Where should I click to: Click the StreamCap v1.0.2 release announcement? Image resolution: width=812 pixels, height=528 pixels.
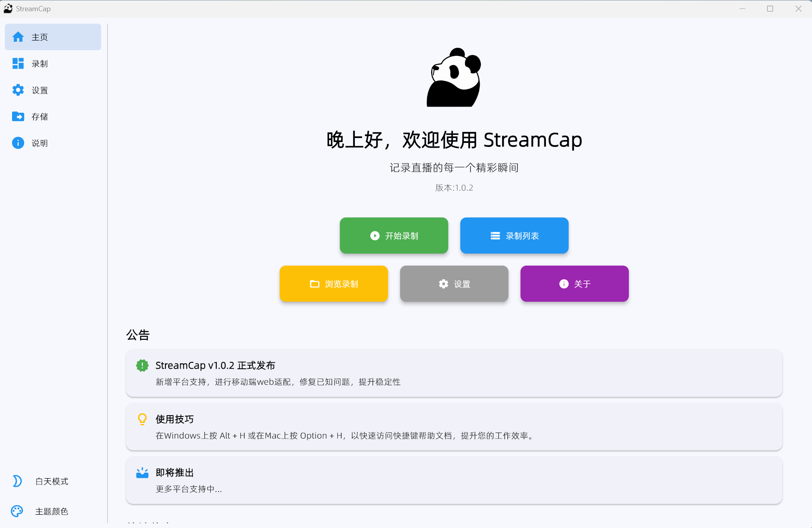click(x=454, y=373)
